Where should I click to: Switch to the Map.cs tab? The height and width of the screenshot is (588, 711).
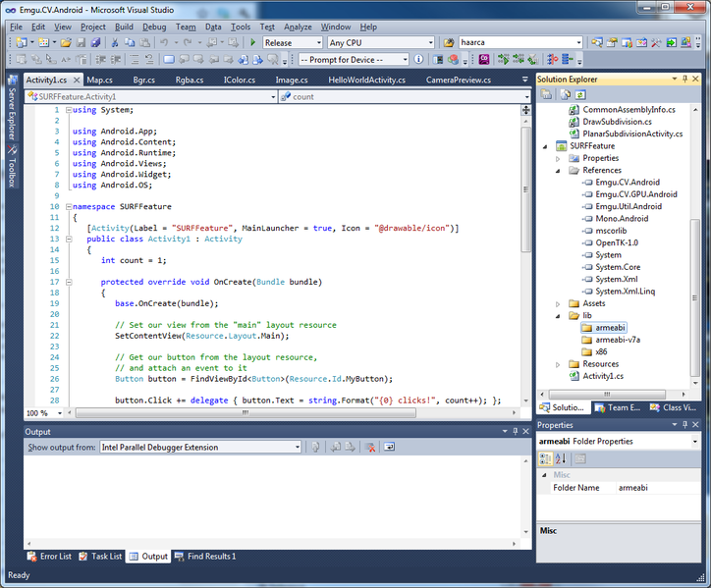100,80
